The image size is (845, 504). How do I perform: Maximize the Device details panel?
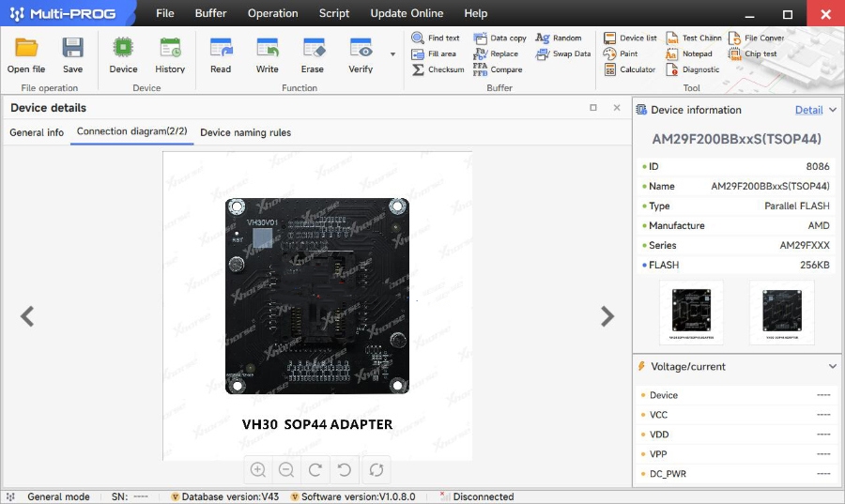pos(593,108)
